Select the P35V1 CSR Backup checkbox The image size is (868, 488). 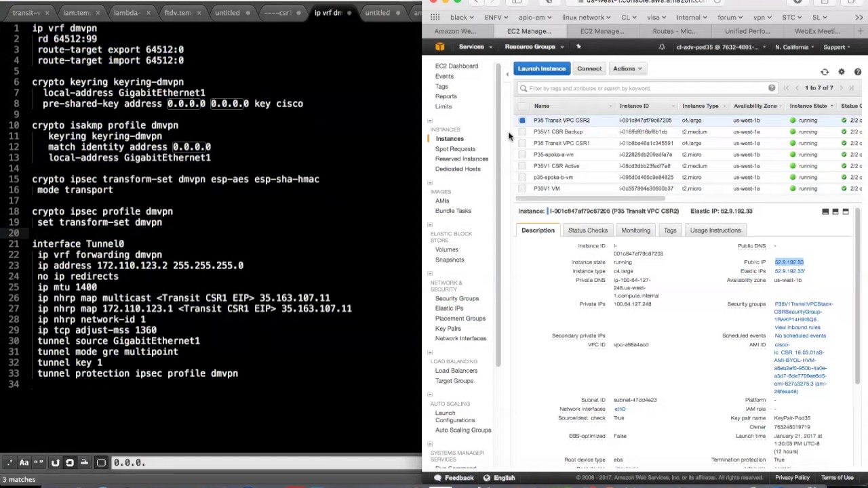tap(522, 132)
